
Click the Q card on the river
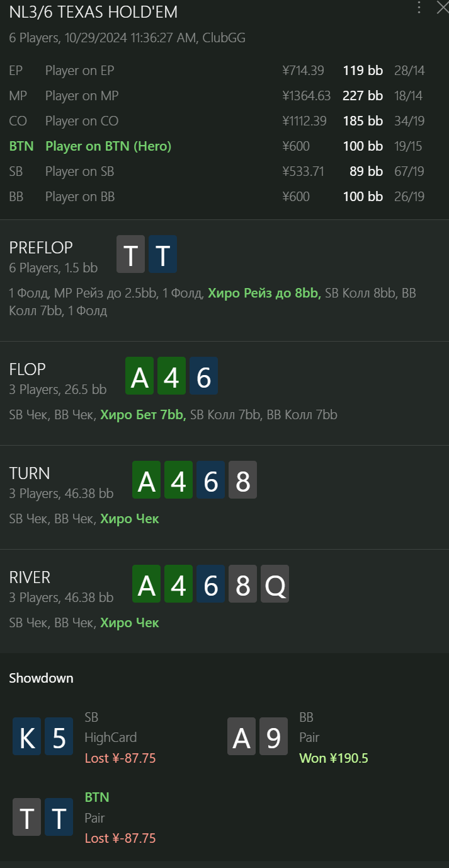click(275, 584)
